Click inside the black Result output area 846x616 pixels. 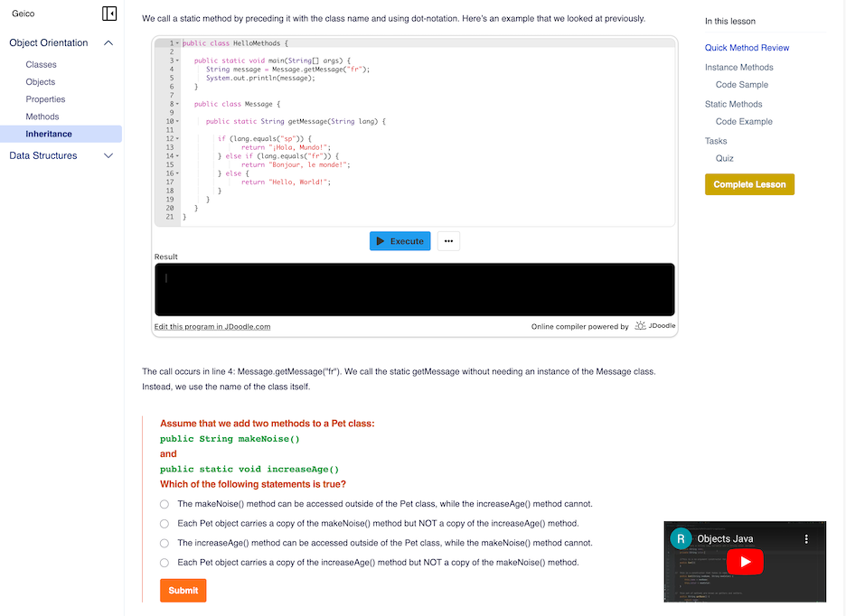414,290
